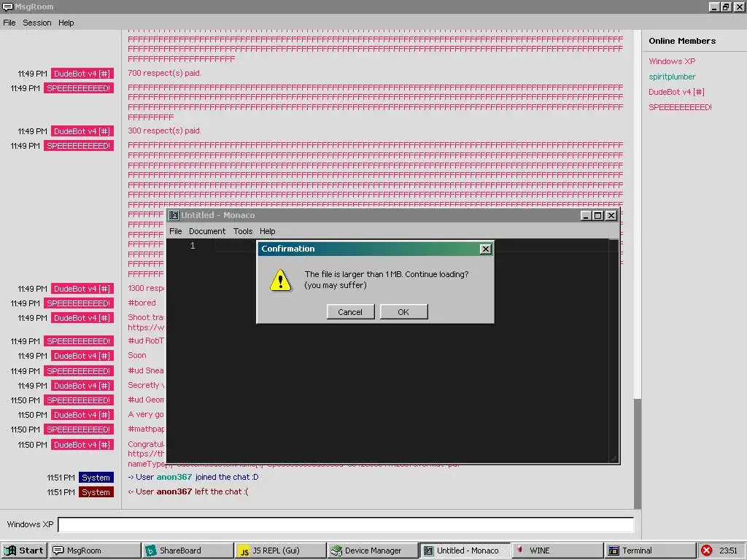Click the anon367 name in left message
This screenshot has height=560, width=747.
[174, 491]
